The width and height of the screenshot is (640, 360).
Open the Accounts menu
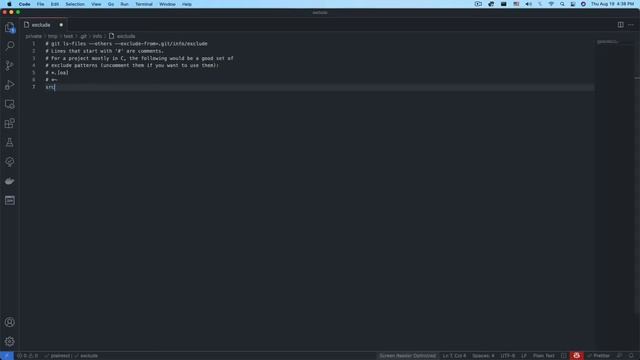coord(9,322)
